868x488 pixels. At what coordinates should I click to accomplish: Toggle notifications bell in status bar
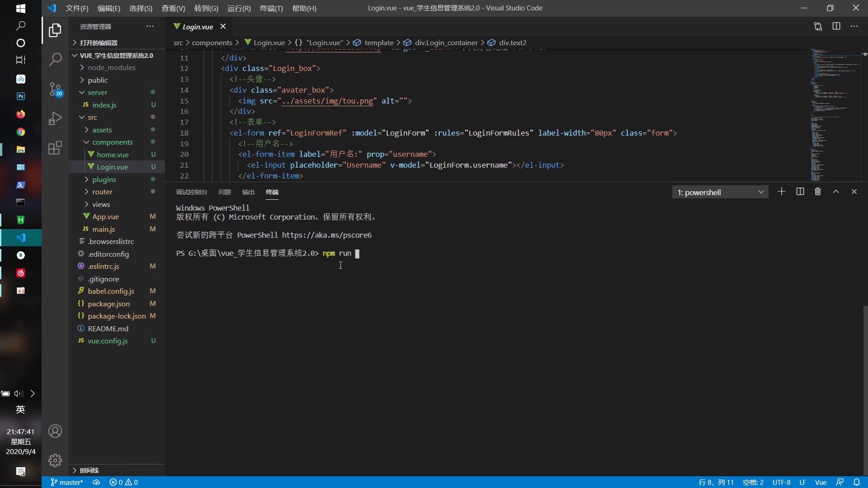click(x=856, y=482)
